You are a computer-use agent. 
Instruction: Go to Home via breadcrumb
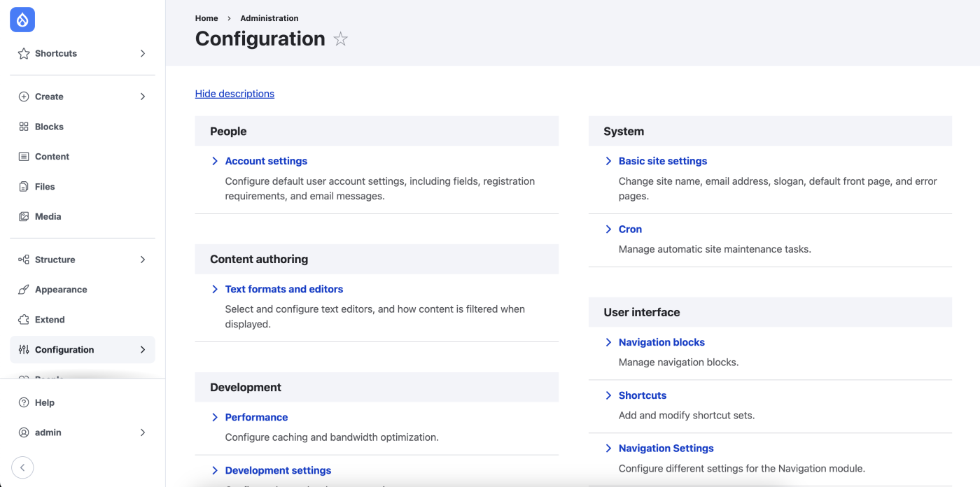[206, 18]
